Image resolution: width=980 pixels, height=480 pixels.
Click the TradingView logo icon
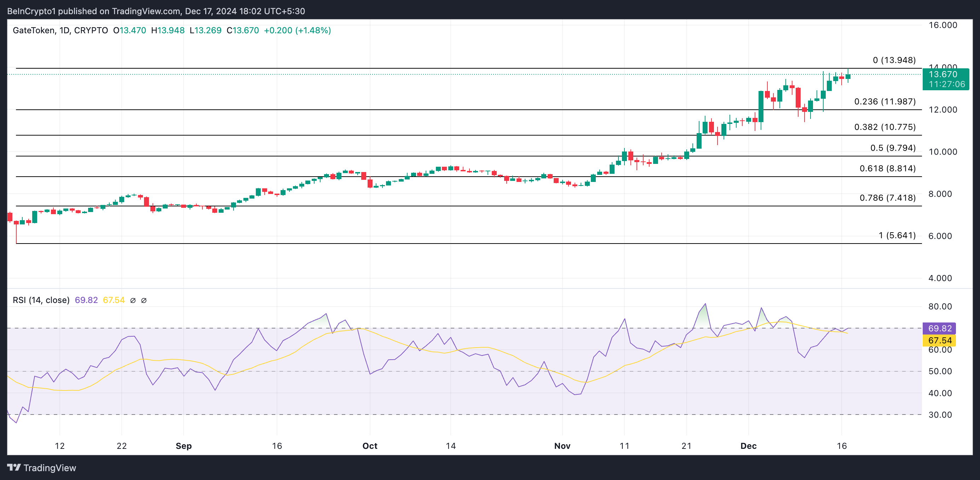[x=14, y=467]
